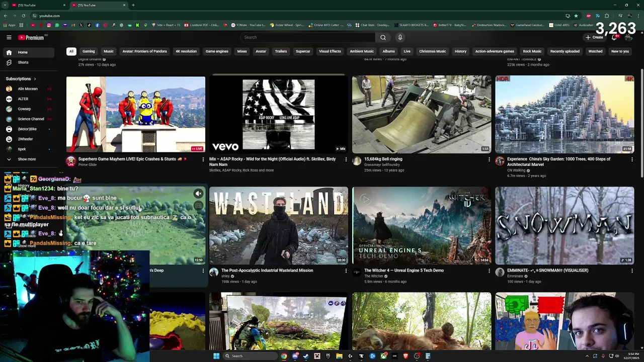Open more options for EMMINATE SNOWMAN video
644x362 pixels.
(x=632, y=270)
